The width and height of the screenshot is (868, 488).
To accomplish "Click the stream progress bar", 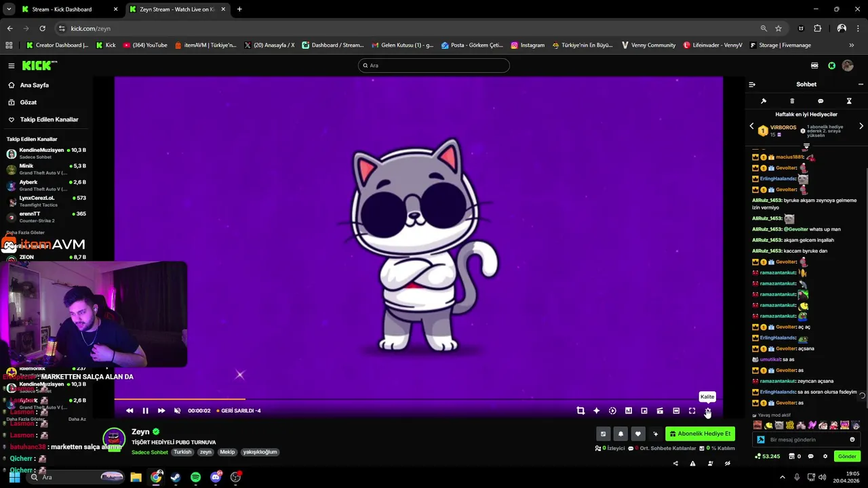I will pos(418,399).
